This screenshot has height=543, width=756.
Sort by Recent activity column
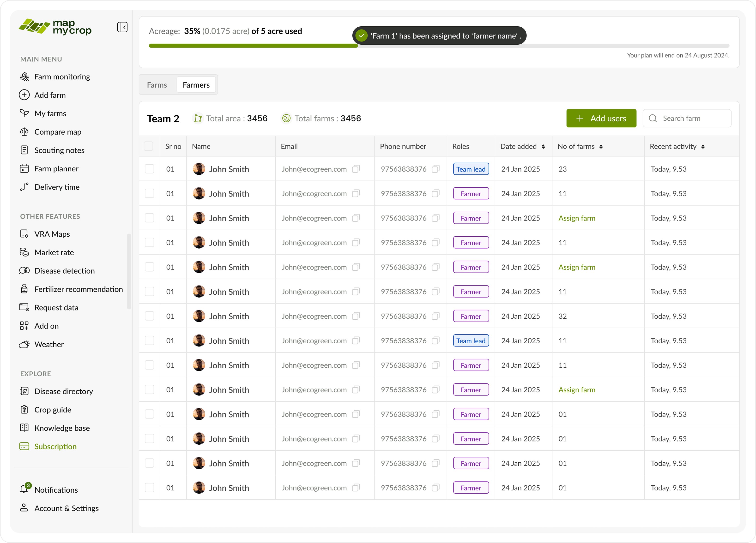(x=703, y=147)
